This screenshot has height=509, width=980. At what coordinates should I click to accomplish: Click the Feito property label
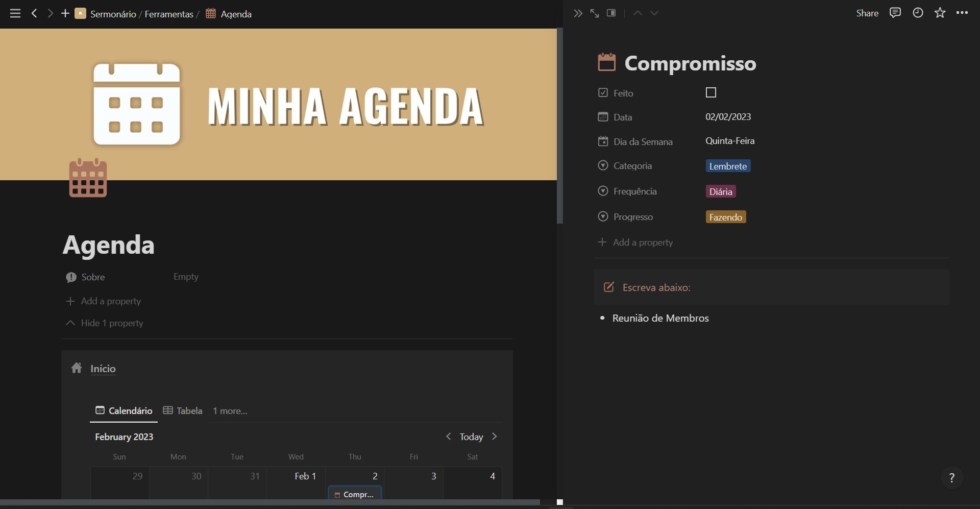coord(623,93)
